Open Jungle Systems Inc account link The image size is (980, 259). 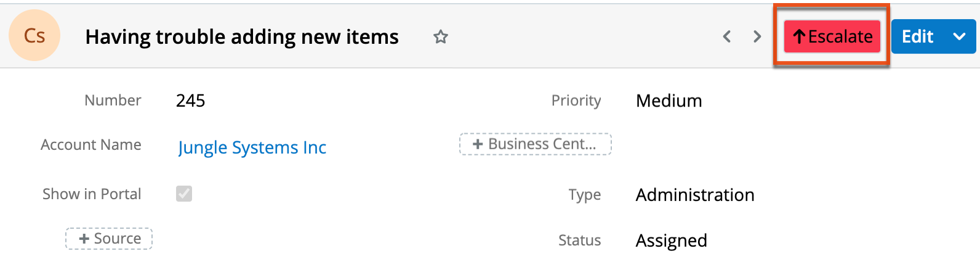coord(252,147)
